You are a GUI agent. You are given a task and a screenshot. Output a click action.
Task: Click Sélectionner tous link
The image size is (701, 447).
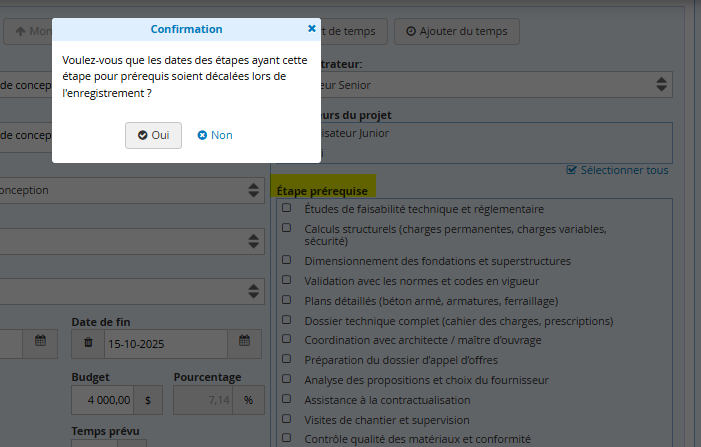617,170
